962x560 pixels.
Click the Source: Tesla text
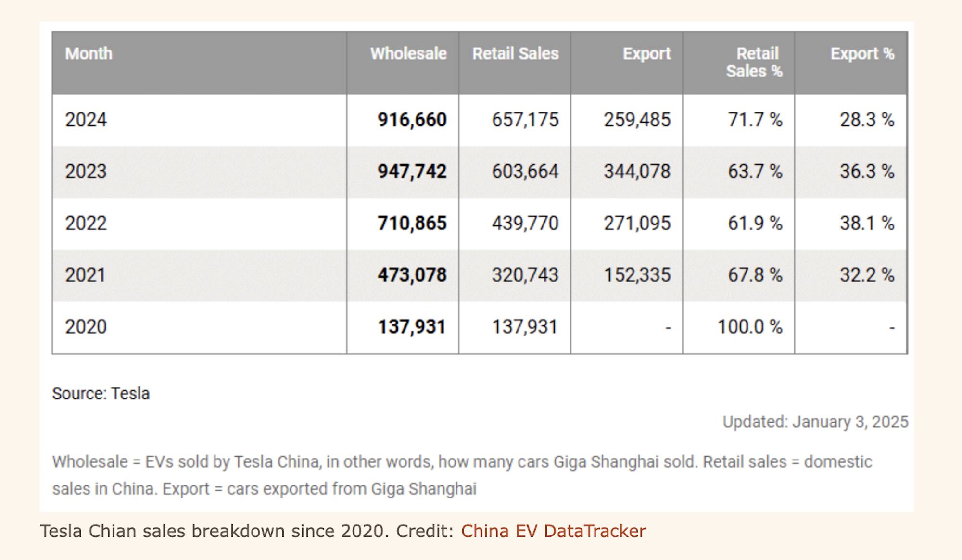(x=101, y=394)
